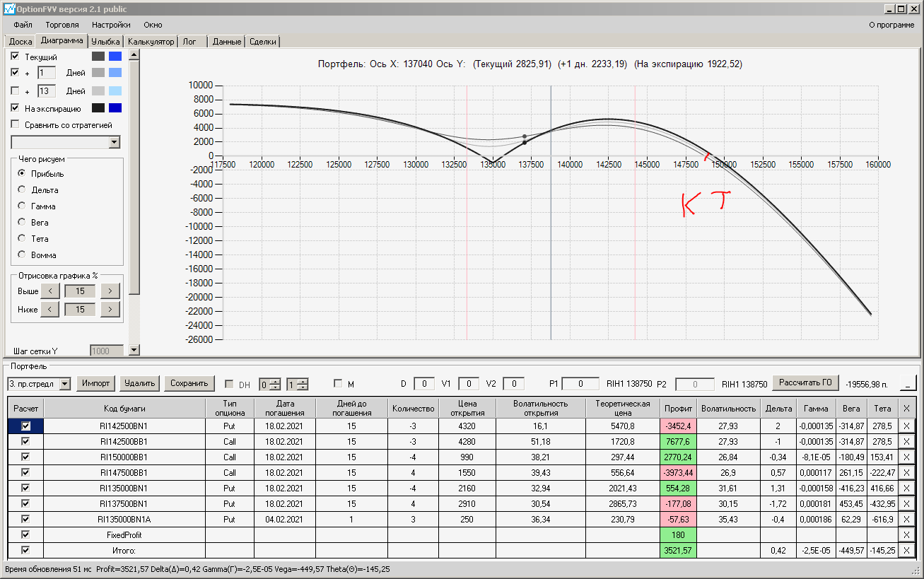Uncheck the Расчет box for RI150000BB1
The width and height of the screenshot is (924, 579).
click(x=26, y=457)
